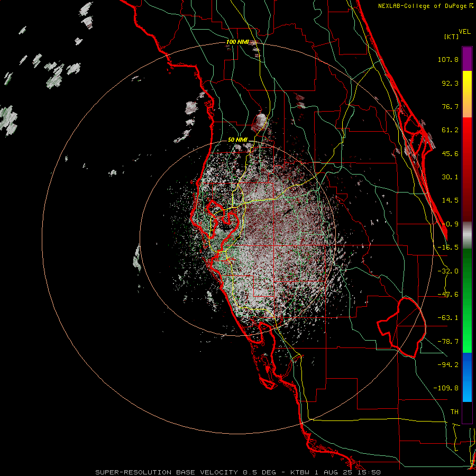This screenshot has height=476, width=476.
Task: Click the 14.5 velocity scale value
Action: click(450, 200)
